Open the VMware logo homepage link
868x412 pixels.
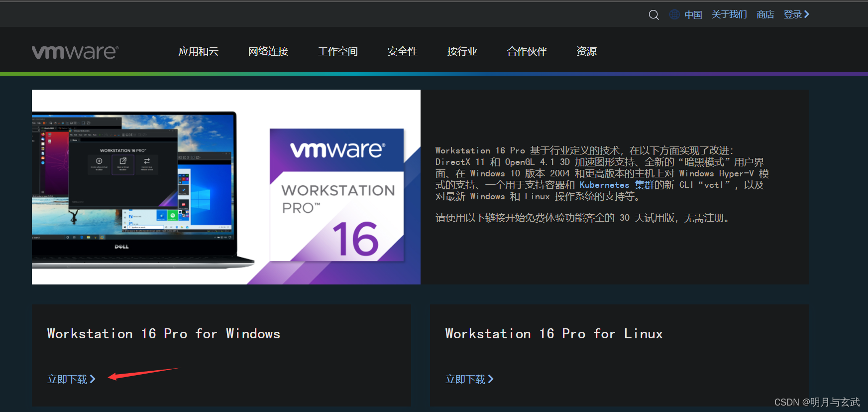pos(75,52)
